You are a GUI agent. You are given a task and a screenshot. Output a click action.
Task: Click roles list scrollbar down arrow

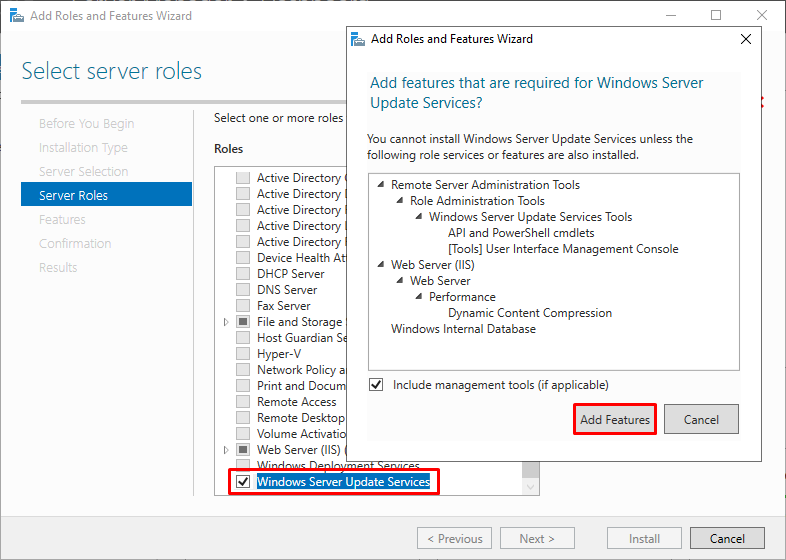[531, 486]
